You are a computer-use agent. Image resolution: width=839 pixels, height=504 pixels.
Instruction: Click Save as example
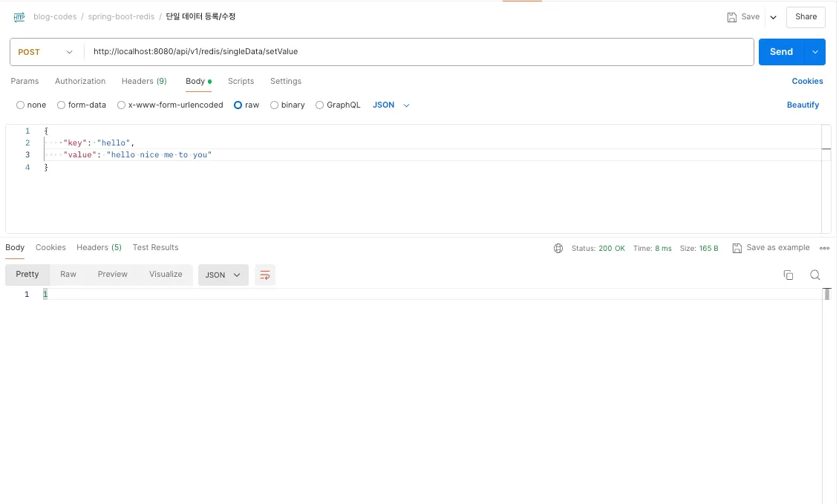coord(771,248)
